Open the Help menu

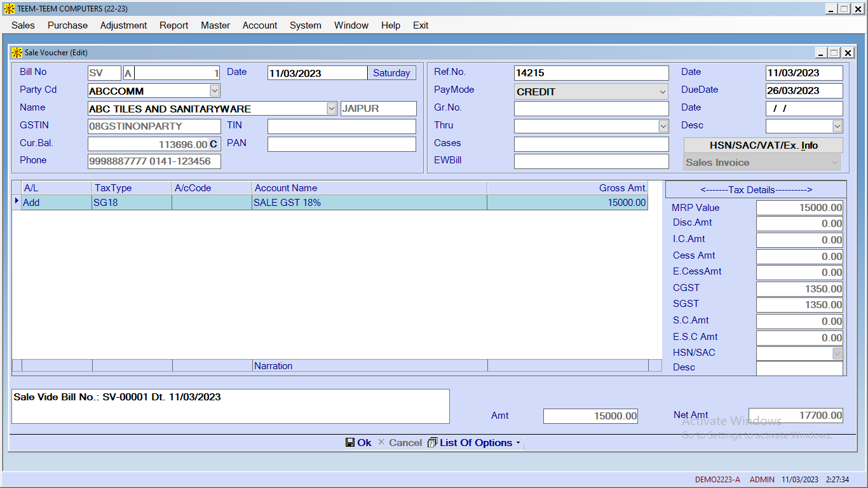click(x=391, y=25)
